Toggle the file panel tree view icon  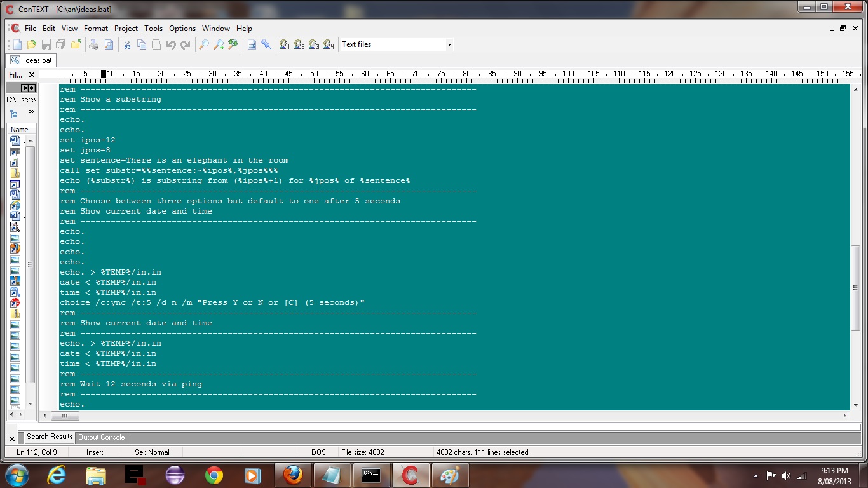13,113
